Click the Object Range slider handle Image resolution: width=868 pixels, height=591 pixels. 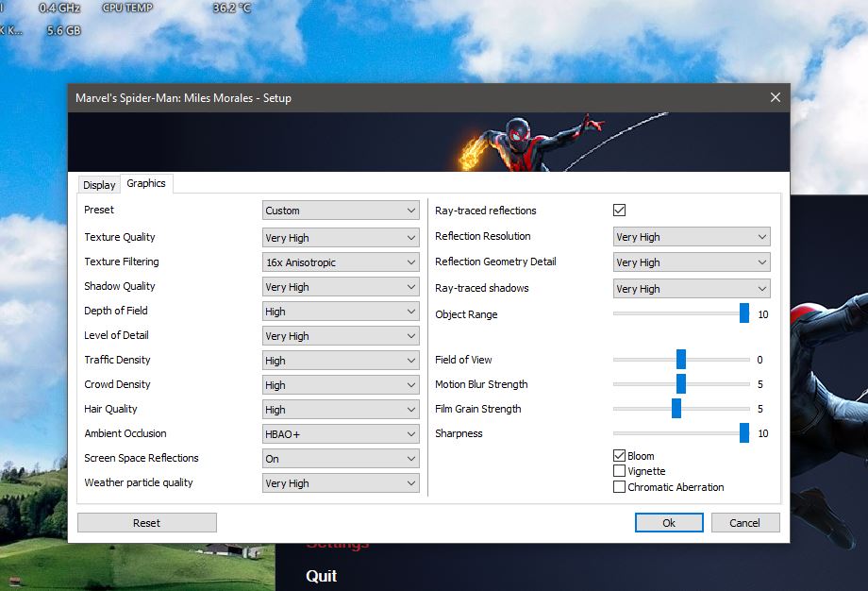tap(744, 312)
